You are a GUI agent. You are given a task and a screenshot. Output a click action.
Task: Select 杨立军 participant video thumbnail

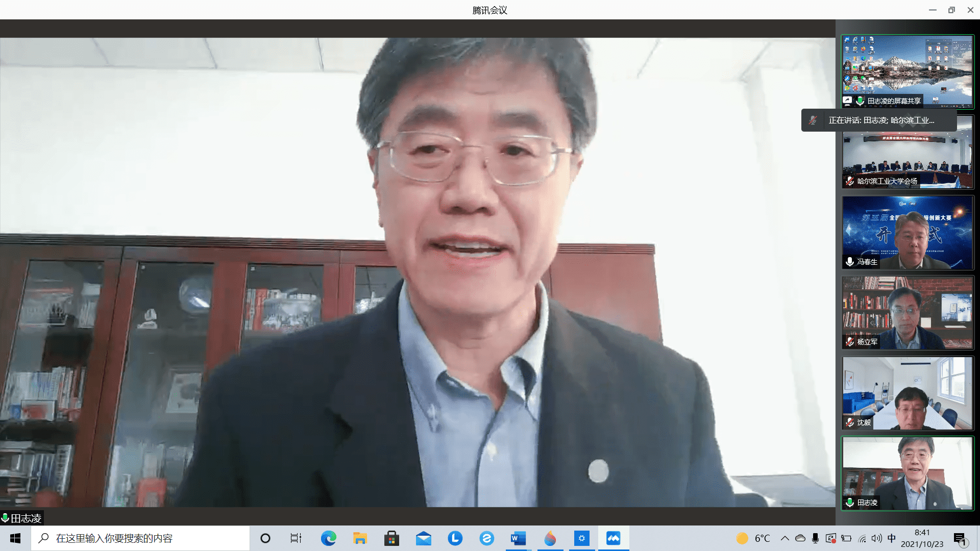tap(908, 313)
